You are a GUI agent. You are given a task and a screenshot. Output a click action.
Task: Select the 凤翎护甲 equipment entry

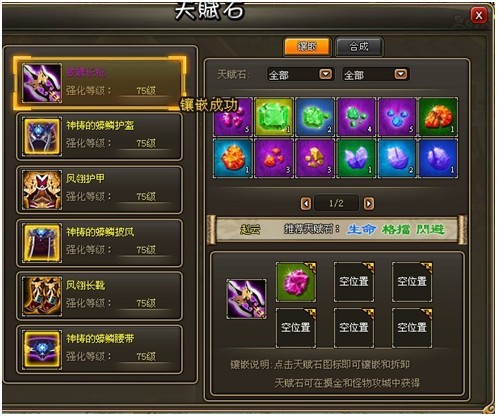(99, 190)
